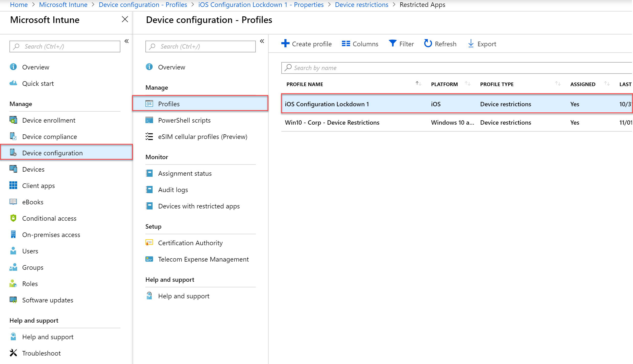The image size is (633, 364).
Task: Select Profiles under Manage
Action: (x=200, y=103)
